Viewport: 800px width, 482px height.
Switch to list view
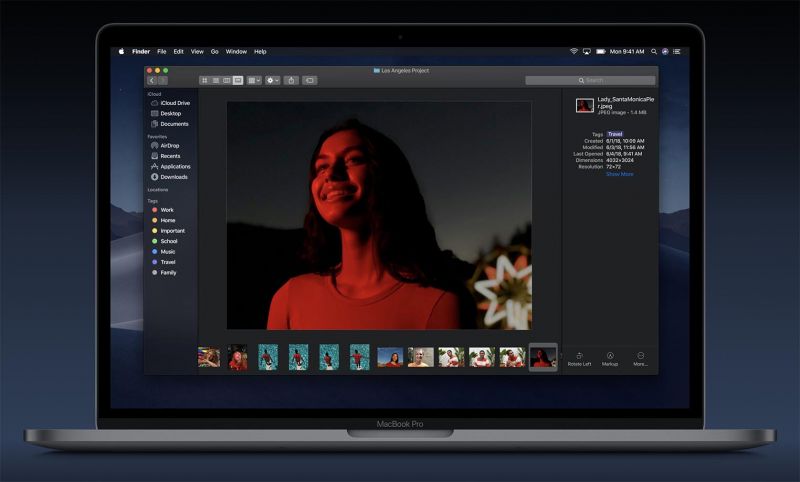click(x=216, y=81)
